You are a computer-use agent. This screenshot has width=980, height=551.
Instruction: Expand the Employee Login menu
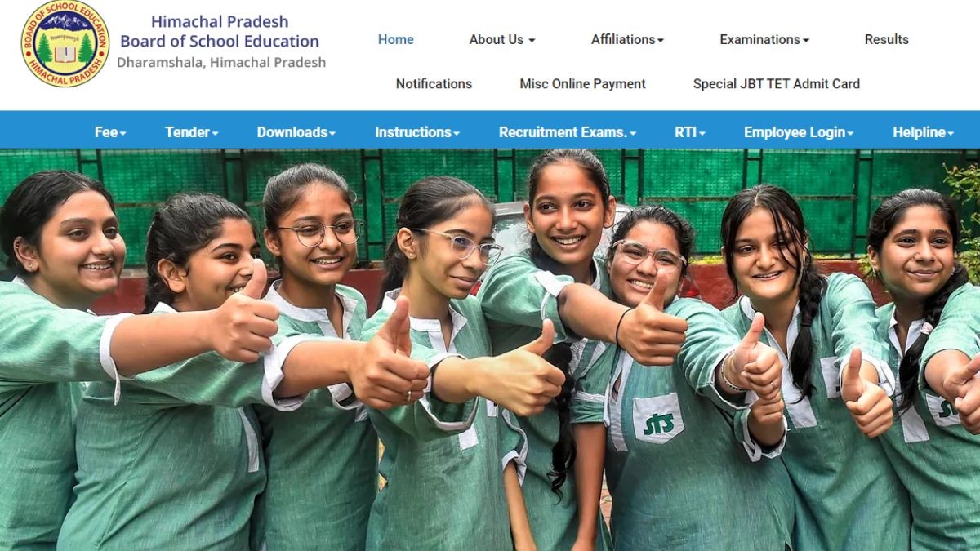[x=799, y=132]
